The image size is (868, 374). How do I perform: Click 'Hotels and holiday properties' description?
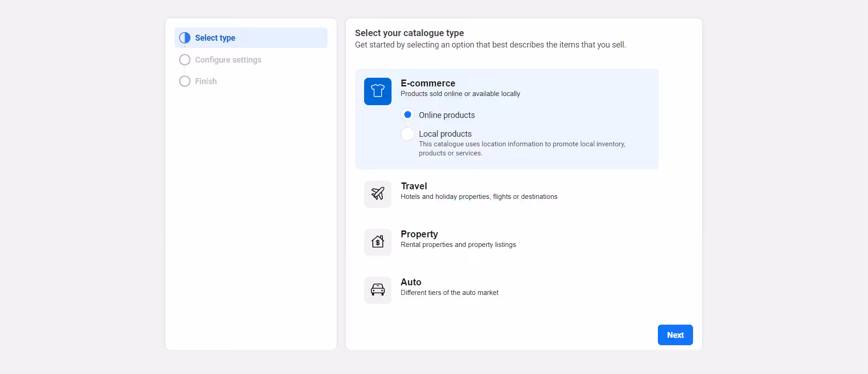click(x=479, y=197)
